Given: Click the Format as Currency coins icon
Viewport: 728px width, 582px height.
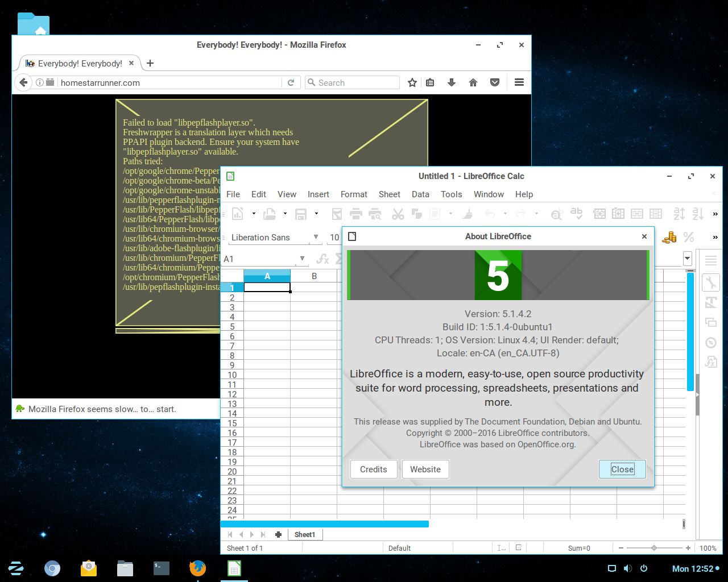Looking at the screenshot, I should click(x=669, y=238).
